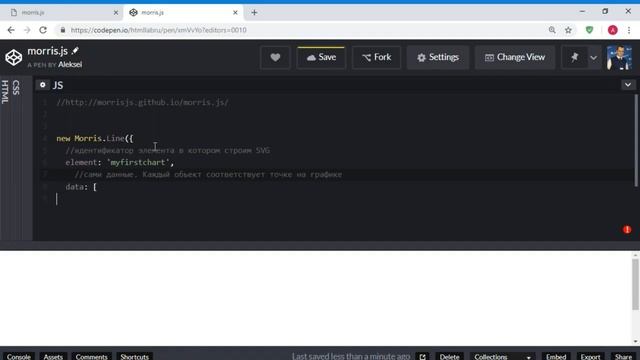Bookmark this page with star icon
Image resolution: width=640 pixels, height=360 pixels.
[x=568, y=30]
